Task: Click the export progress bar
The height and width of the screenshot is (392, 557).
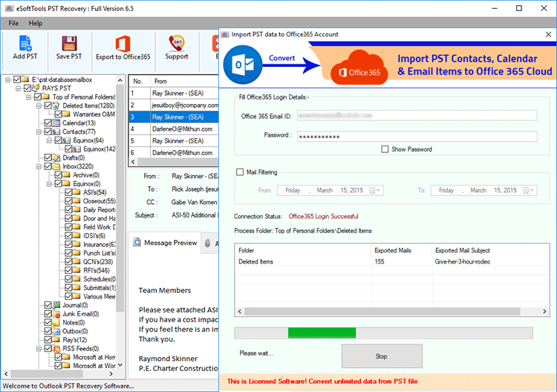Action: point(383,333)
